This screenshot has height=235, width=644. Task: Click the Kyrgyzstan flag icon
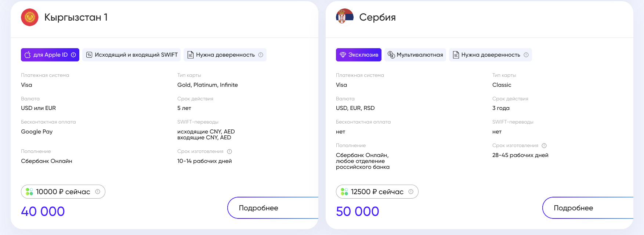pos(30,17)
